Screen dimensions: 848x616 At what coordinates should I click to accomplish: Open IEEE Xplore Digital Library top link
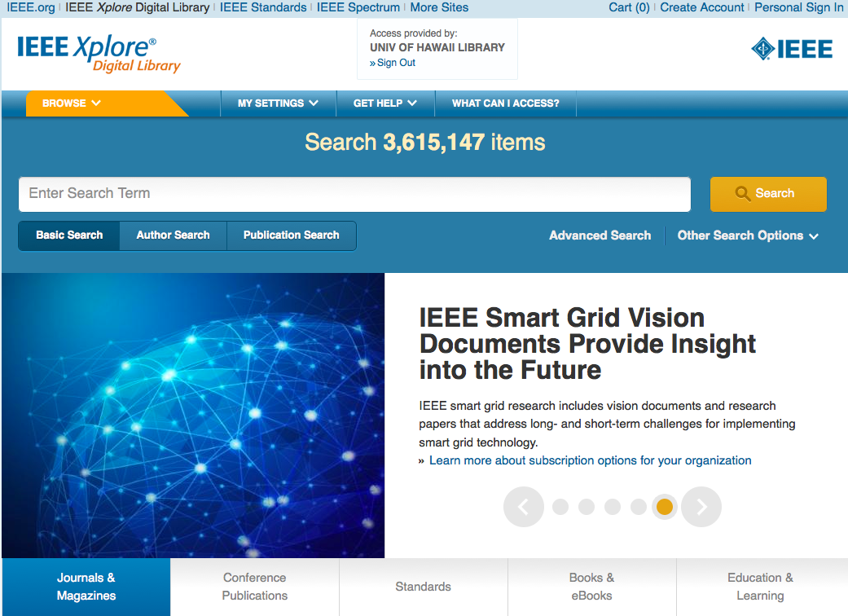[x=138, y=7]
